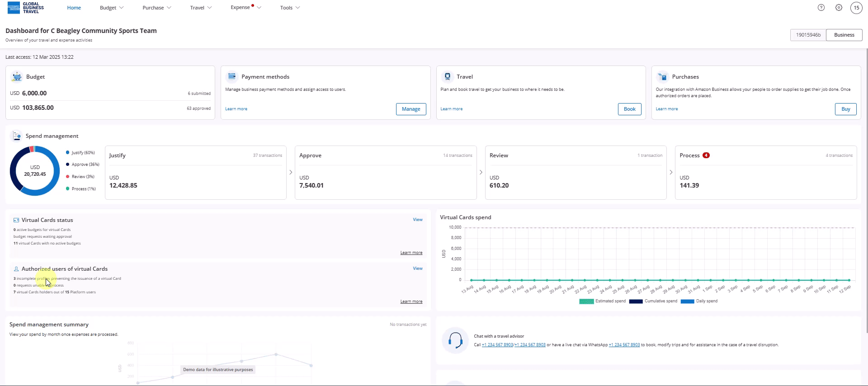Image resolution: width=868 pixels, height=386 pixels.
Task: Open Learn more under Payment methods
Action: pos(236,109)
